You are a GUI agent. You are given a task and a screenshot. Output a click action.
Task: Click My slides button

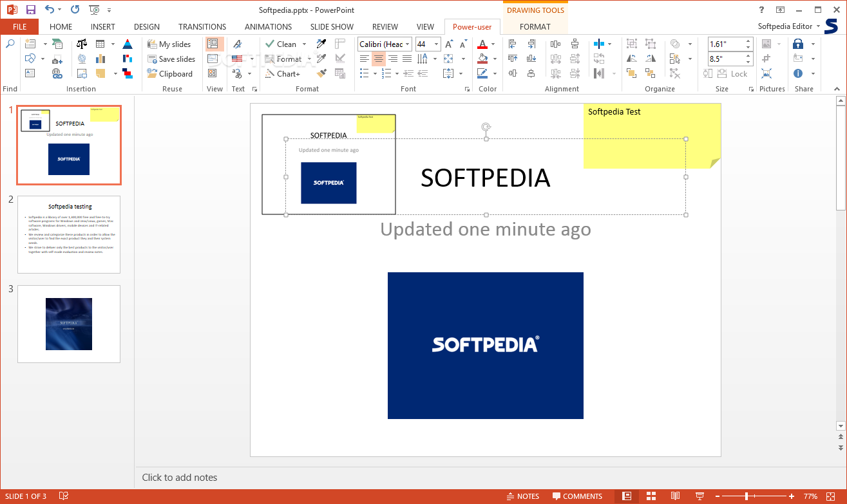(169, 44)
